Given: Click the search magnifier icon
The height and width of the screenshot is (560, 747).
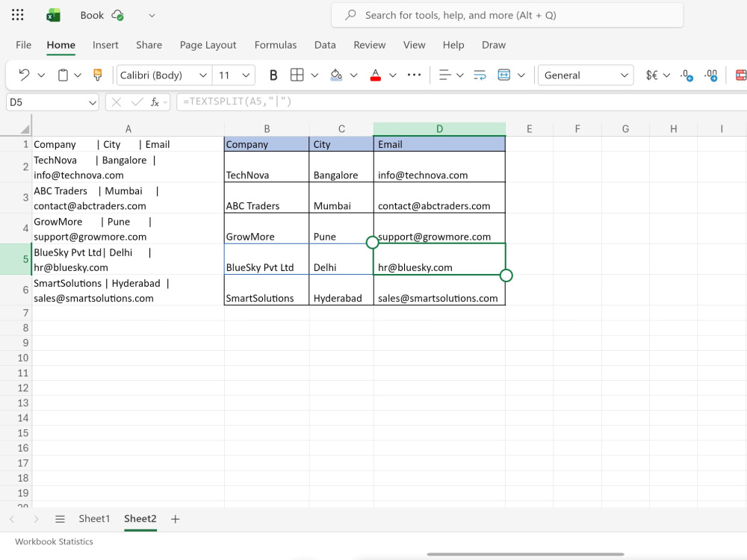Looking at the screenshot, I should pyautogui.click(x=350, y=15).
